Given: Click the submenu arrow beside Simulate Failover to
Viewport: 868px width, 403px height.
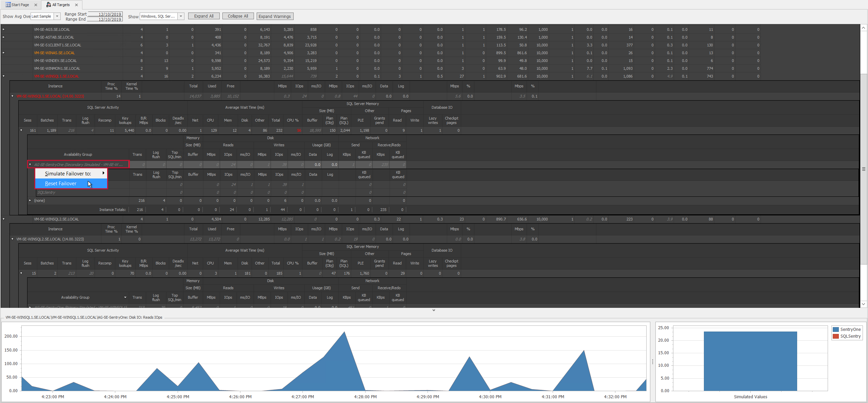Looking at the screenshot, I should pos(104,173).
